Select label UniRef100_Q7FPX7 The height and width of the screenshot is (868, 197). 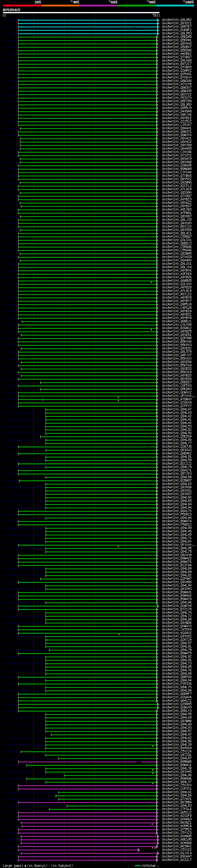pos(176,406)
